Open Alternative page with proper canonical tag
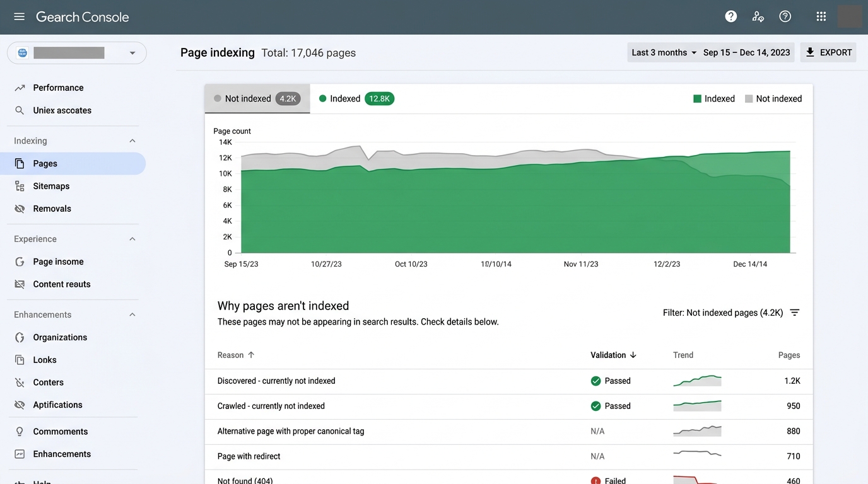 509,431
